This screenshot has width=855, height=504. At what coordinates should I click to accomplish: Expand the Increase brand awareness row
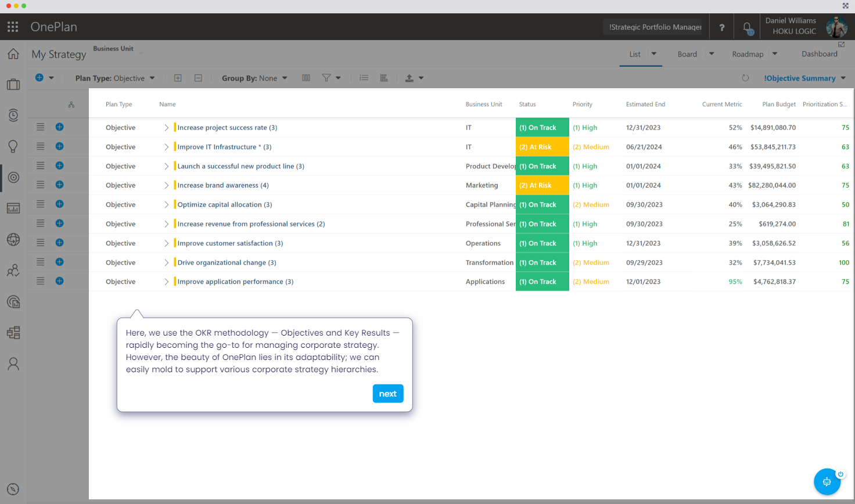[166, 185]
